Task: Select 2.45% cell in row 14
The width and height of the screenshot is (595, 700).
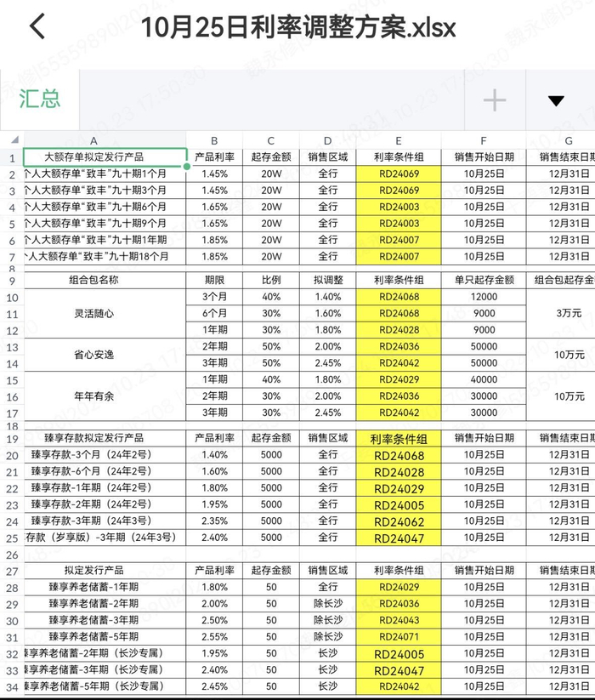Action: click(328, 363)
